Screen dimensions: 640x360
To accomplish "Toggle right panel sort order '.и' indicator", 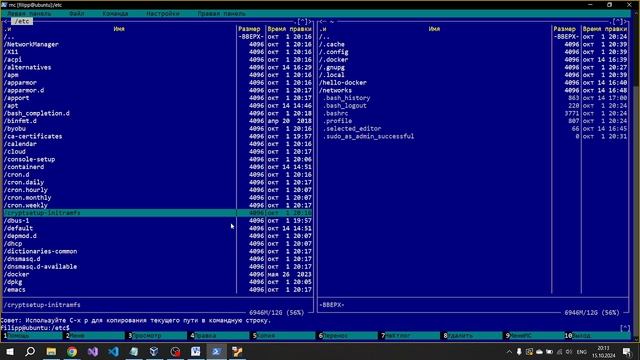I will coord(323,29).
